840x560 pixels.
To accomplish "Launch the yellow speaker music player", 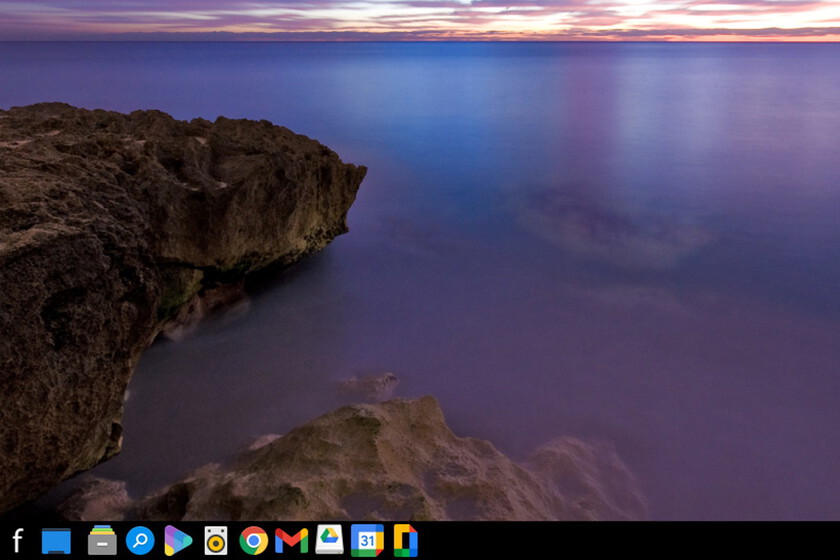I will (216, 541).
